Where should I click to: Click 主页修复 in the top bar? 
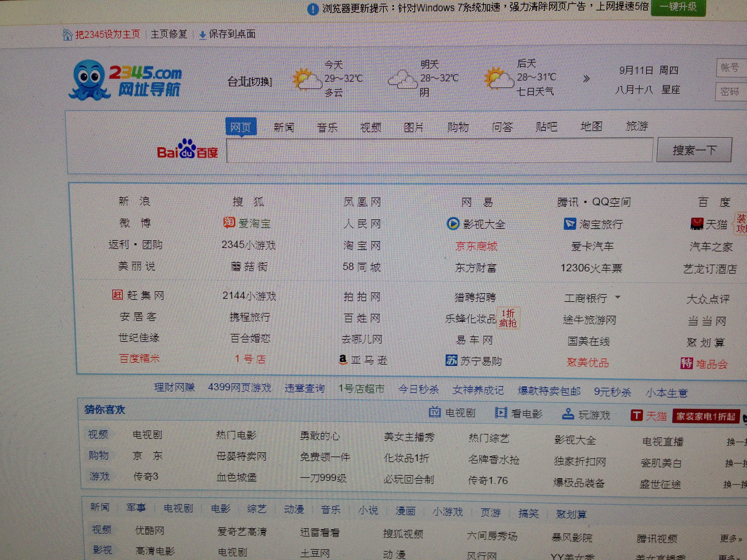tap(168, 35)
